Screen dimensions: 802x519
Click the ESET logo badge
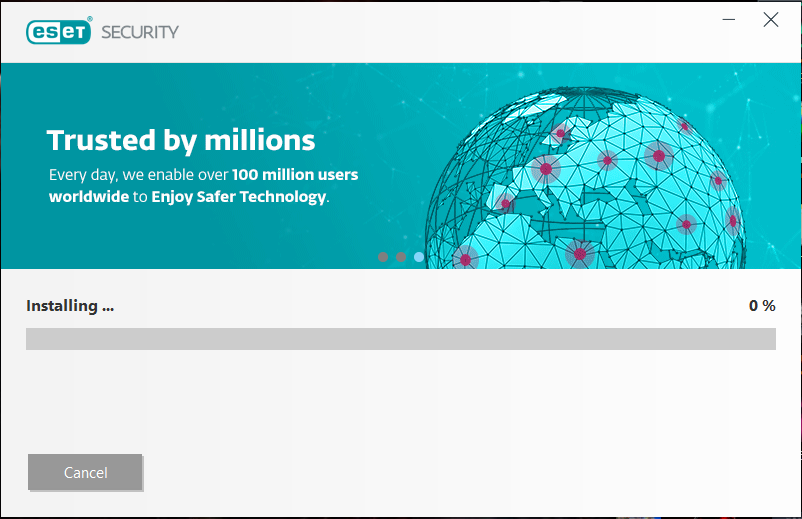click(x=59, y=31)
